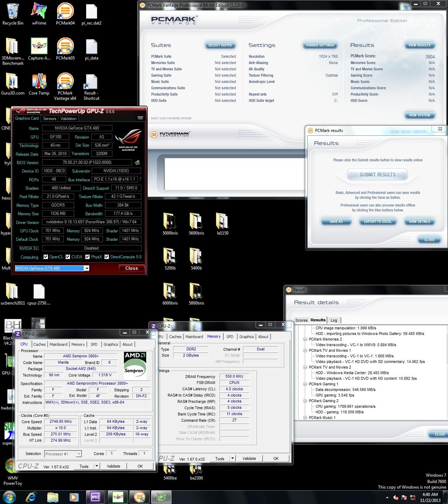Click muted volume icon in system tray

pos(396,497)
